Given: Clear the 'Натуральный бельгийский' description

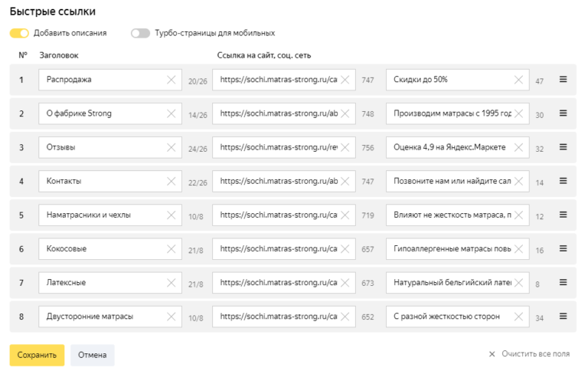Looking at the screenshot, I should [x=518, y=282].
